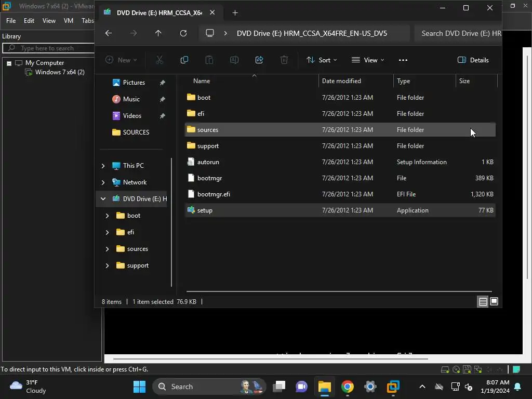Click the Rename icon in toolbar
This screenshot has height=399, width=532.
[x=234, y=60]
